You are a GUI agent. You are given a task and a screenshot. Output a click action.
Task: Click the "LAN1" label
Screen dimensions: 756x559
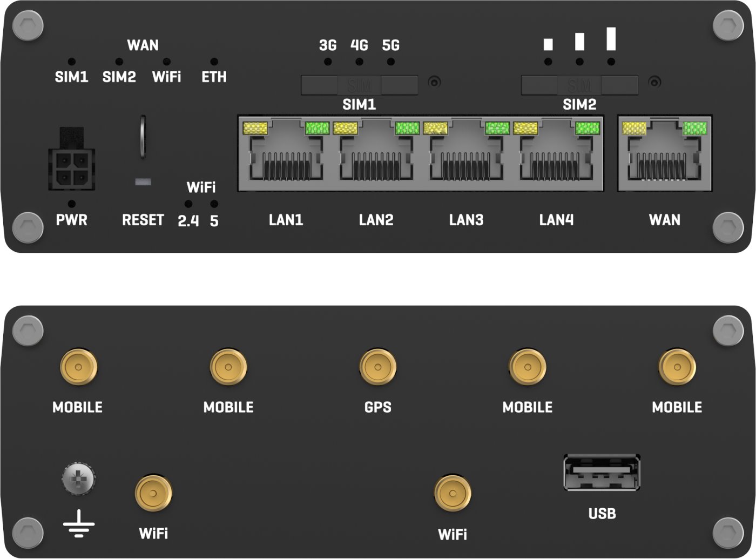click(286, 220)
